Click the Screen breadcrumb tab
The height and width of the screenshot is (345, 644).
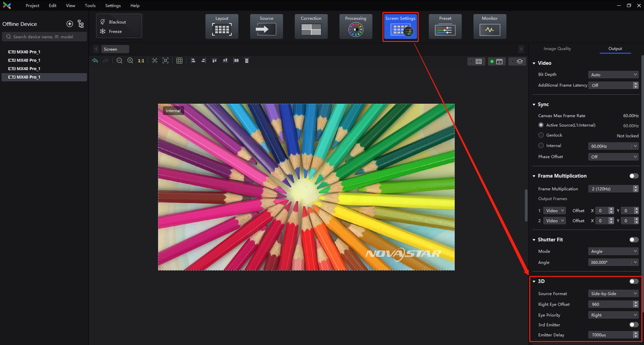[x=115, y=49]
